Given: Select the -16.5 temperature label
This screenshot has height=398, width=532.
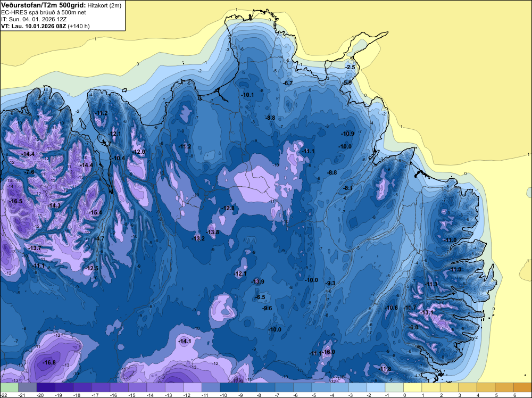Looking at the screenshot, I should (15, 201).
